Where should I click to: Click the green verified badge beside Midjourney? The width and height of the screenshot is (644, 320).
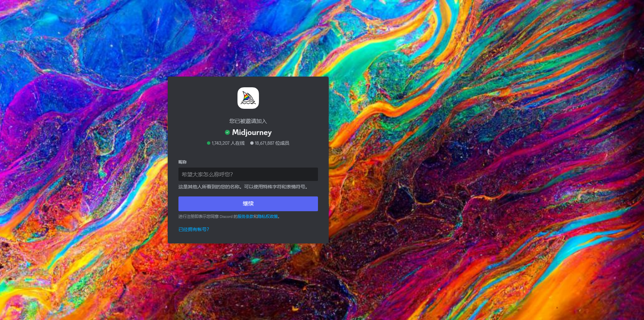click(x=227, y=132)
